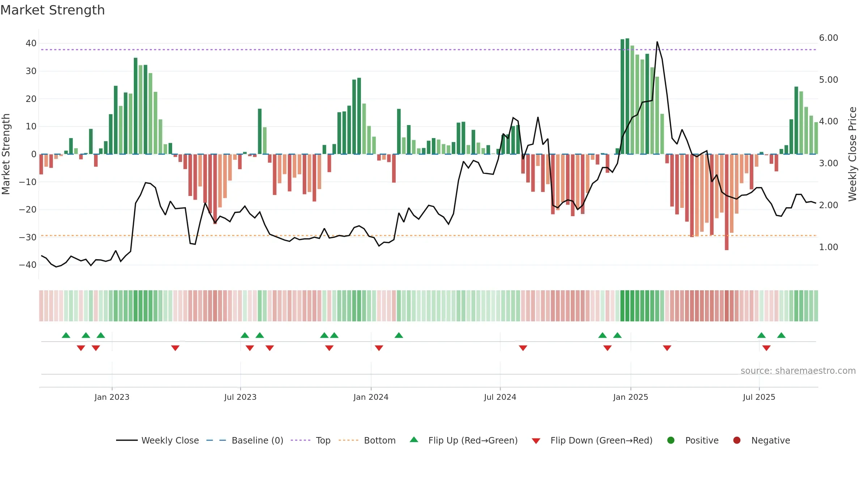The image size is (868, 488).
Task: Click the dark red Negative circle legend icon
Action: tap(737, 440)
